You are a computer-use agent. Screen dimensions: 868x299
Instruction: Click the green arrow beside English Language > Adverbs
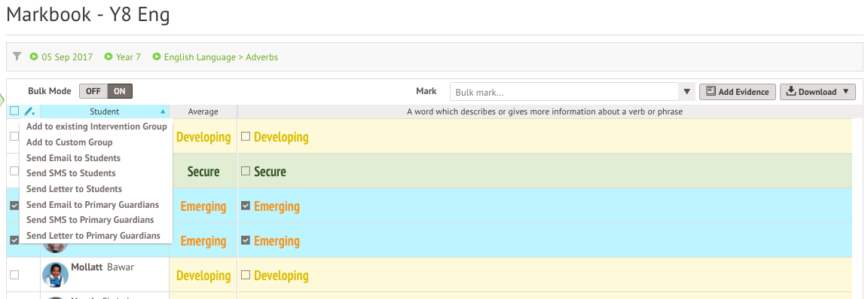tap(157, 56)
